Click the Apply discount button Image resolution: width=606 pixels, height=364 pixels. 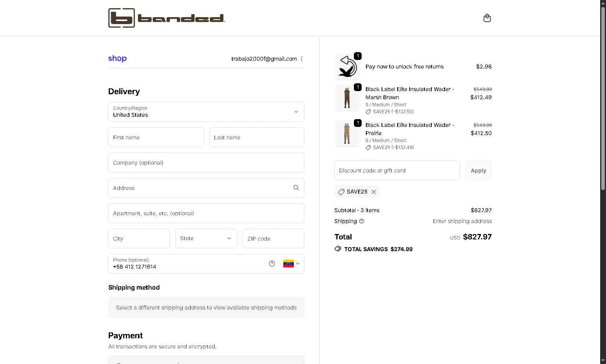click(479, 170)
